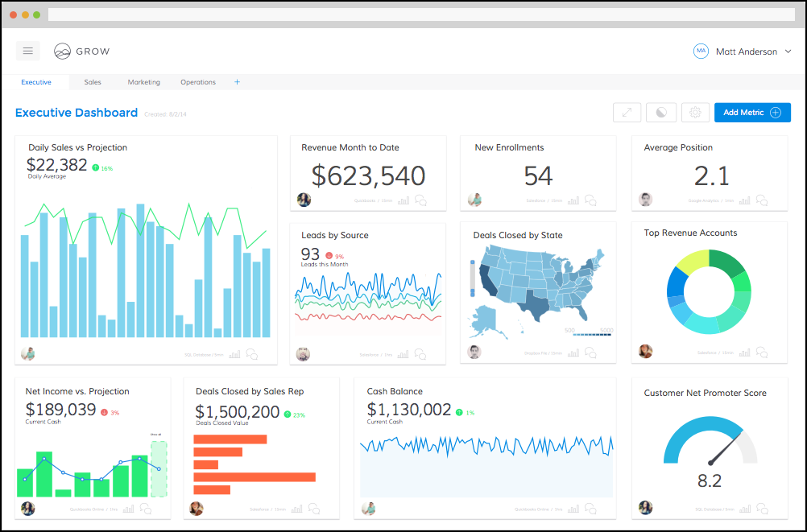Viewport: 807px width, 532px height.
Task: Open the comments on Top Revenue Accounts
Action: coord(762,353)
